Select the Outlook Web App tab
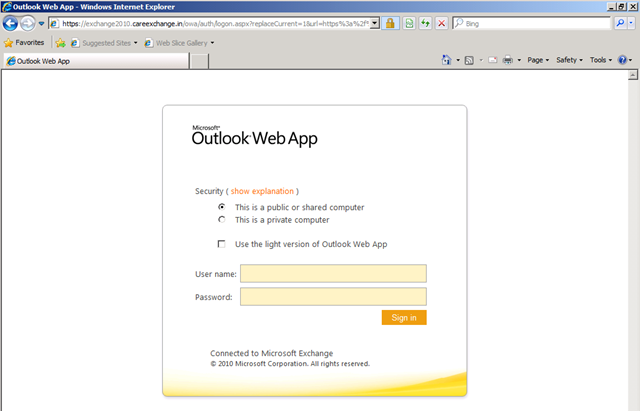 click(96, 61)
